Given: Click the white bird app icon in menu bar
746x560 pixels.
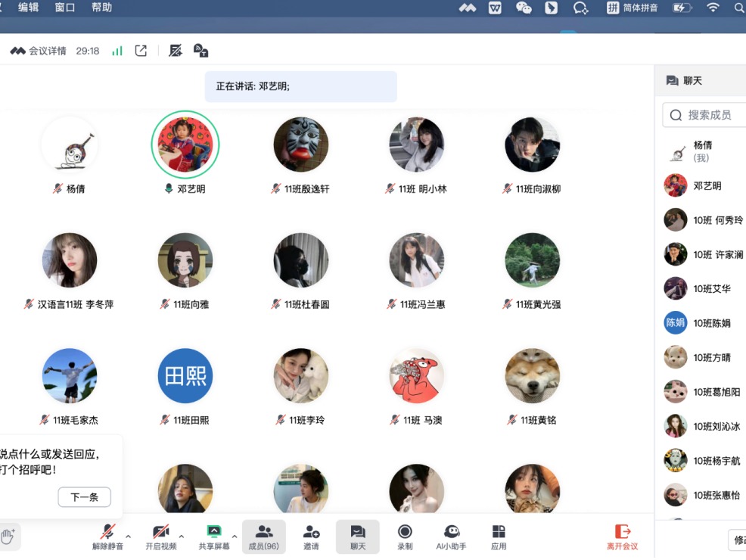Looking at the screenshot, I should [551, 8].
